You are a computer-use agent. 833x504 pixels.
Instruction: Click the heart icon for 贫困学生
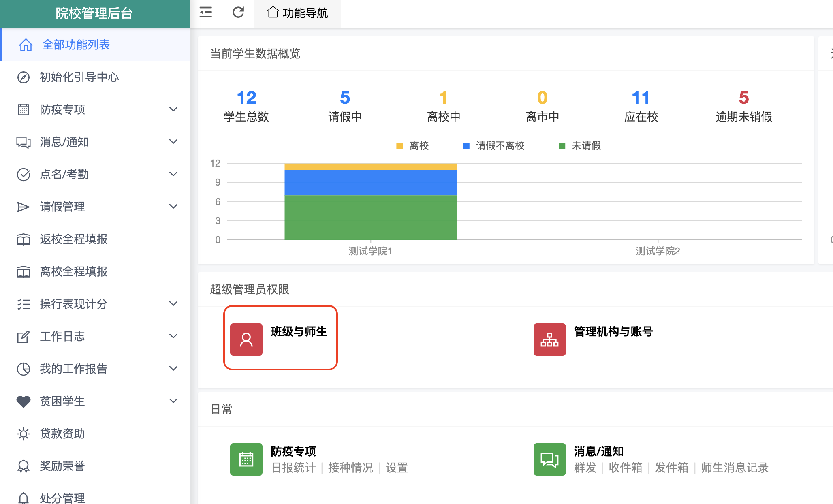click(23, 401)
